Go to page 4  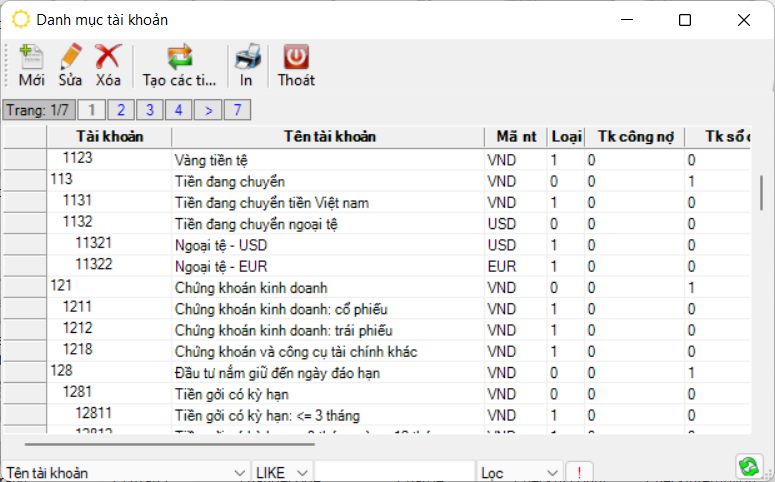click(x=179, y=110)
